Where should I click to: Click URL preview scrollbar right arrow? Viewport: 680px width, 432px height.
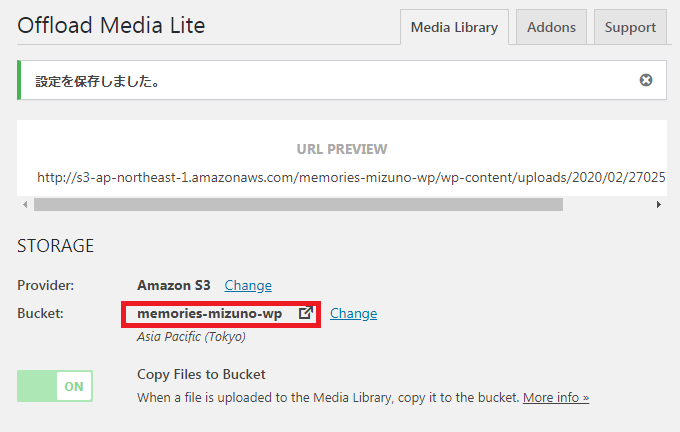(x=659, y=204)
